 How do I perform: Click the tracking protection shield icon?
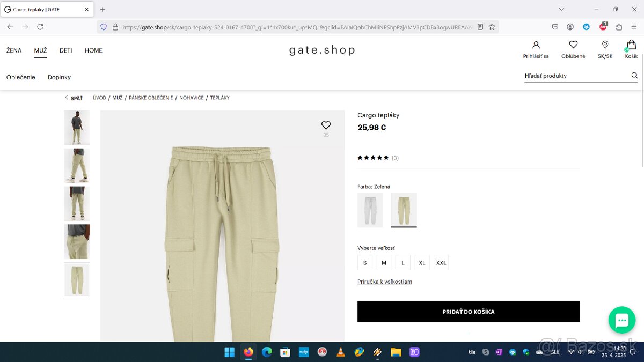104,27
